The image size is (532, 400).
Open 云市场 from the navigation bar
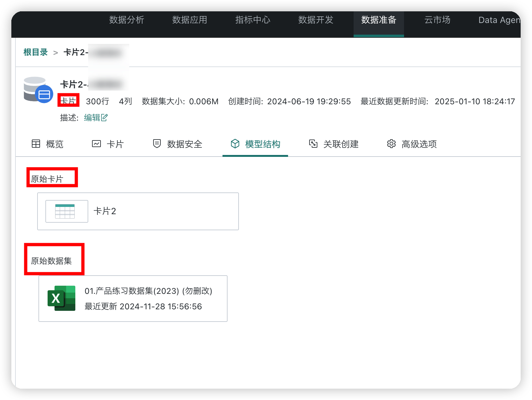437,20
